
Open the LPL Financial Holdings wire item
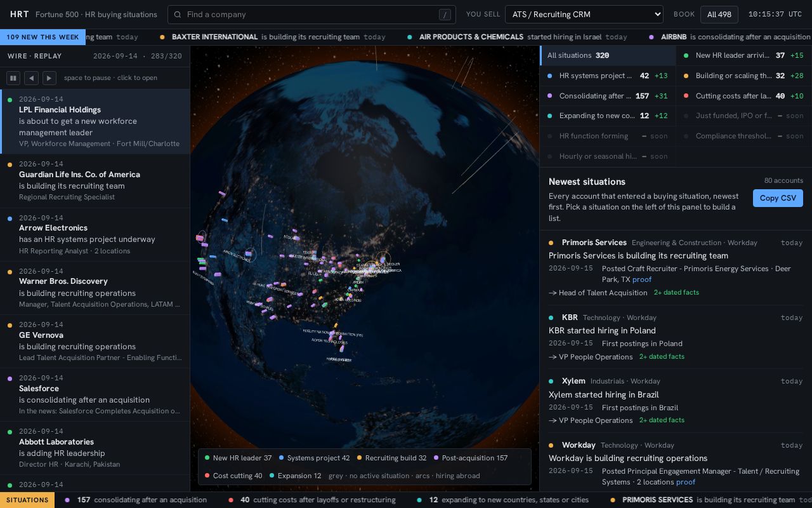pos(95,121)
